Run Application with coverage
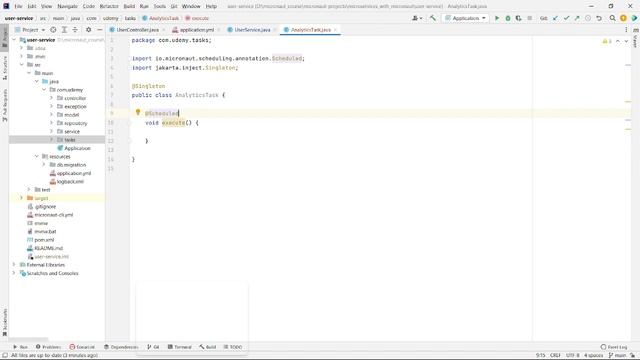Viewport: 640px width, 360px height. [518, 18]
